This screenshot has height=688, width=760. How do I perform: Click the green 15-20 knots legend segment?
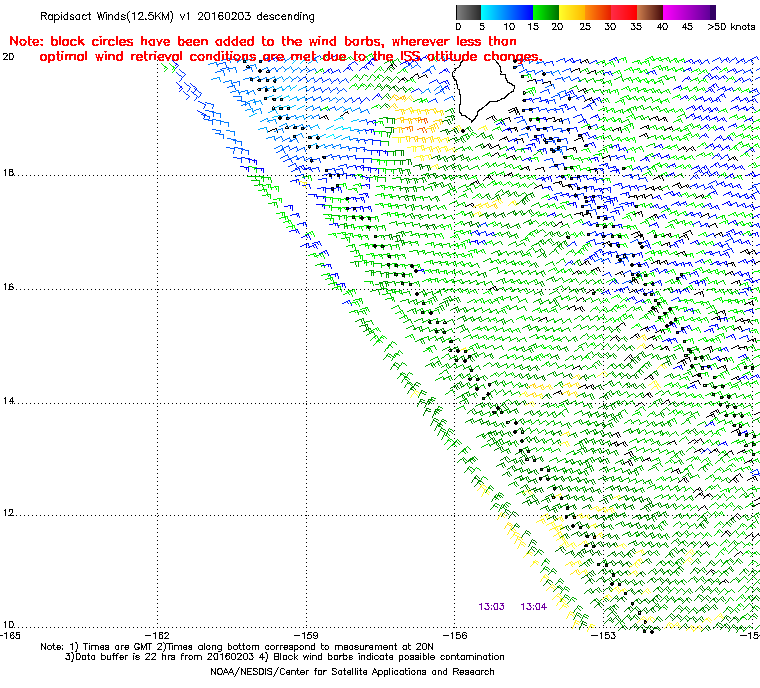546,12
